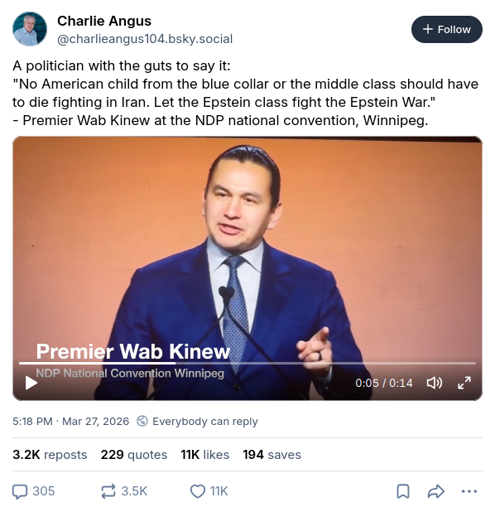Screen dimensions: 495x512
Task: Save post with bookmark icon
Action: (x=403, y=491)
